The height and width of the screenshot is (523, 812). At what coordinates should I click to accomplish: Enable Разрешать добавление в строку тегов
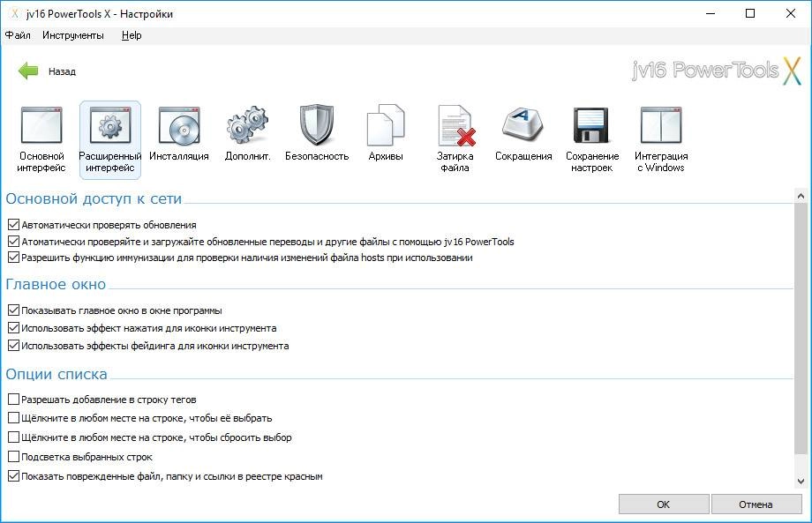(x=13, y=399)
